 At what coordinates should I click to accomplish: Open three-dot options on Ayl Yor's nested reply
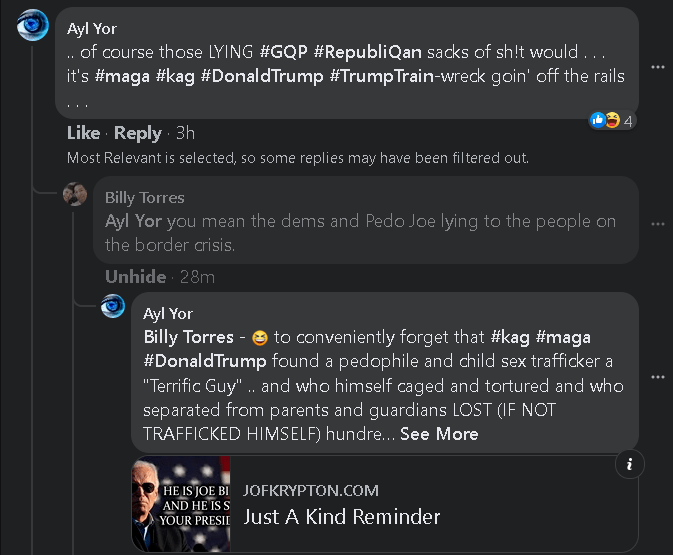[x=657, y=377]
